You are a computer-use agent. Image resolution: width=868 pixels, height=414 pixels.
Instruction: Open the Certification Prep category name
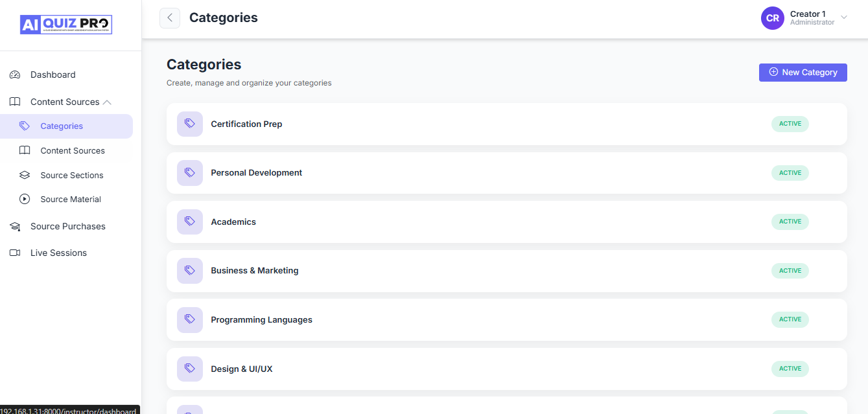click(246, 124)
